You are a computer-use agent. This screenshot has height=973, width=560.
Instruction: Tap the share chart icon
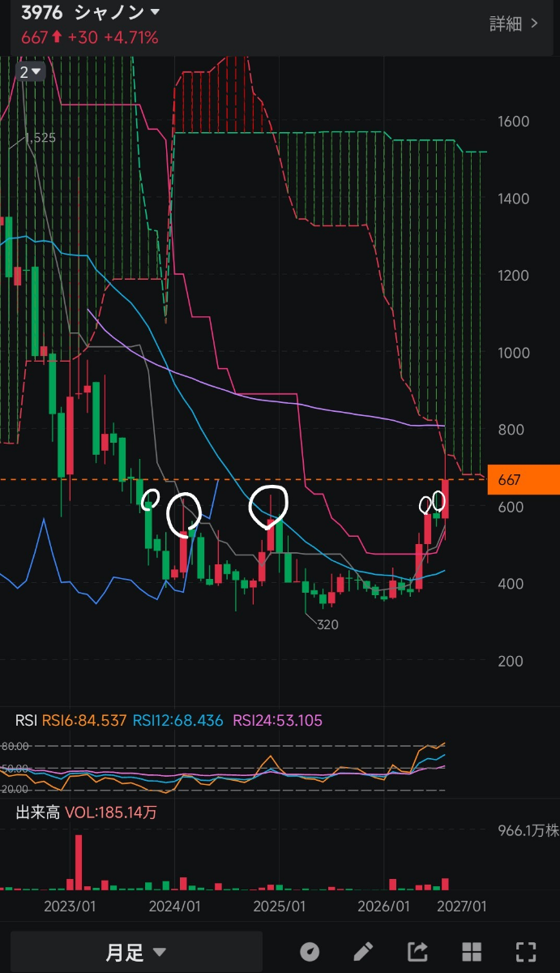click(x=417, y=951)
